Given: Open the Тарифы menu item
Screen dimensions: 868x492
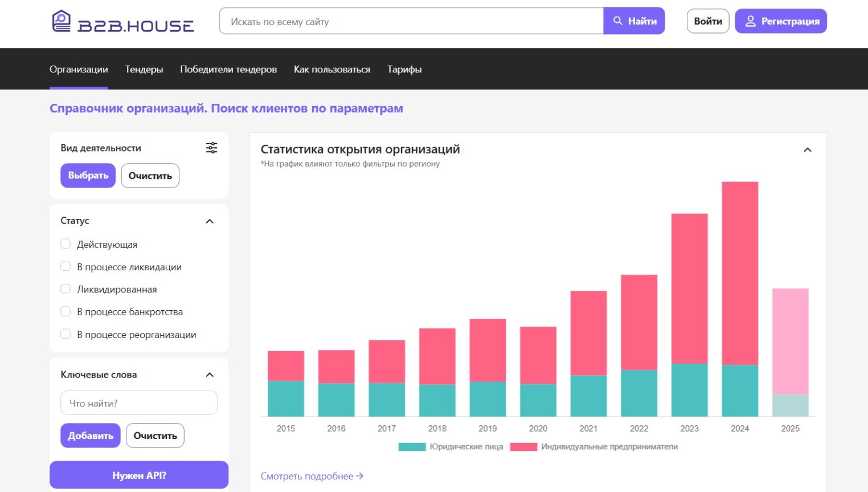Looking at the screenshot, I should (404, 70).
